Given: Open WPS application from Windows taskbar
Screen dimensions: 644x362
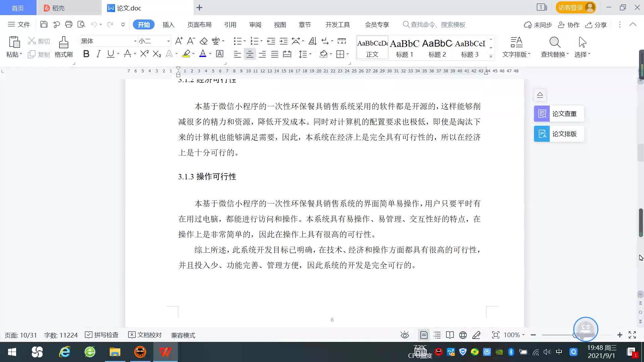Looking at the screenshot, I should (x=165, y=352).
